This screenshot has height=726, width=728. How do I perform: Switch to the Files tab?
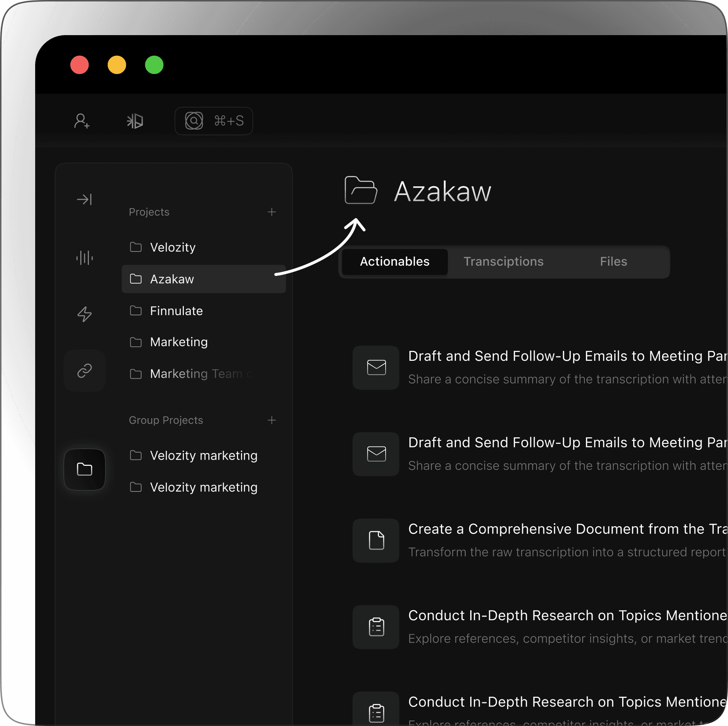[613, 262]
